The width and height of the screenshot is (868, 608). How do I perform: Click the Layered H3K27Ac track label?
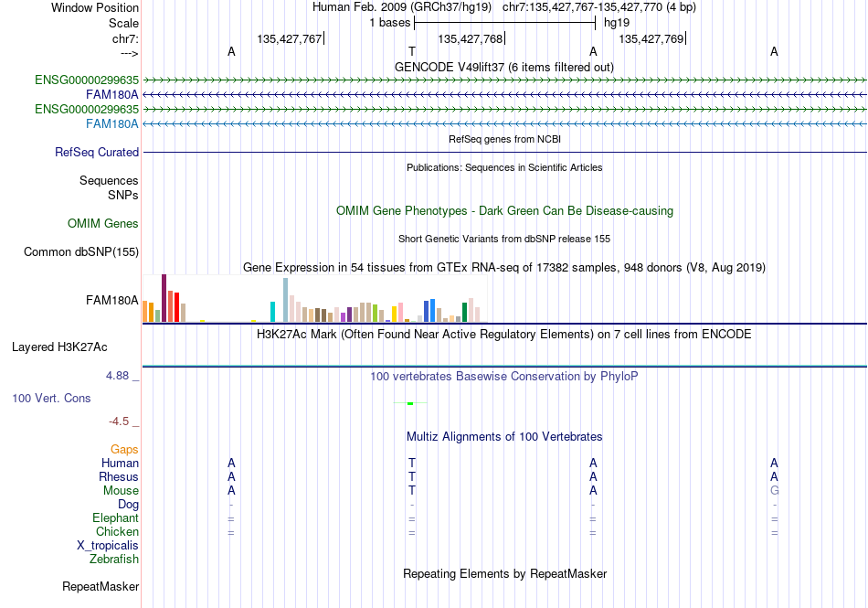point(59,347)
